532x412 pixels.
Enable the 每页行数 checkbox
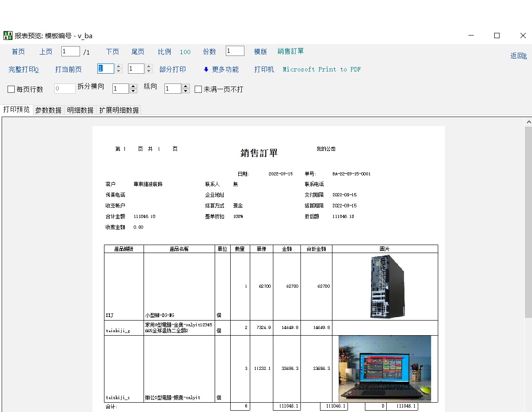click(12, 89)
